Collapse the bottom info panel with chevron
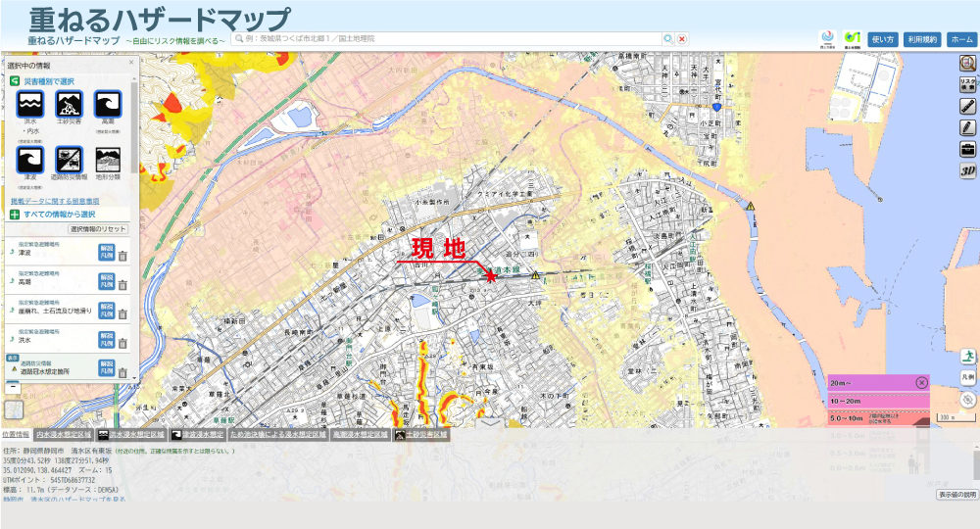The width and height of the screenshot is (980, 529). (489, 423)
